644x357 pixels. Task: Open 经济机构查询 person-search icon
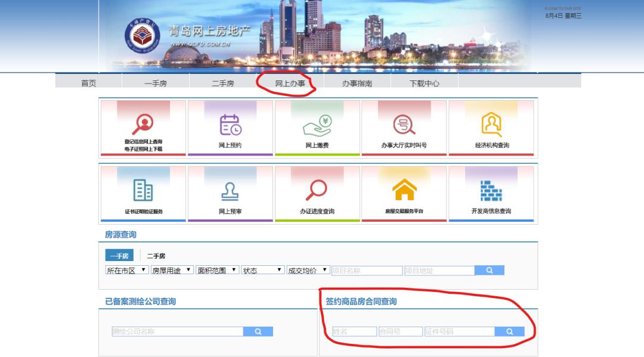[x=492, y=125]
